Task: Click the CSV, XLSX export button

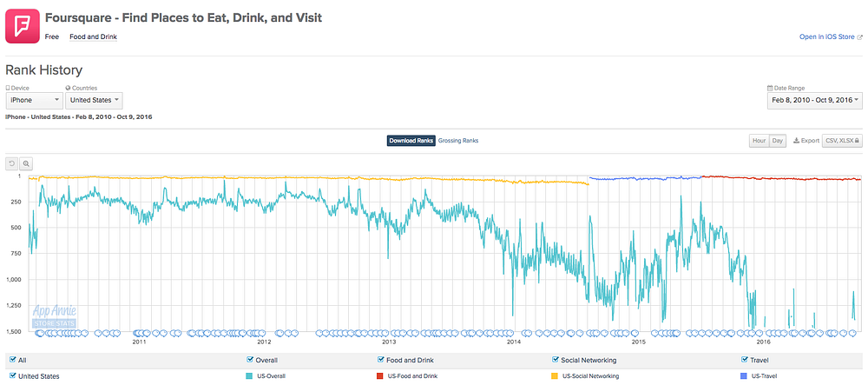Action: (842, 141)
